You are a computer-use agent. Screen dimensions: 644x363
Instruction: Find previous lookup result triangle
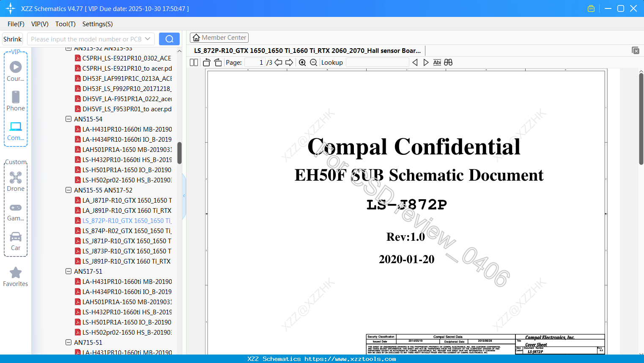415,63
